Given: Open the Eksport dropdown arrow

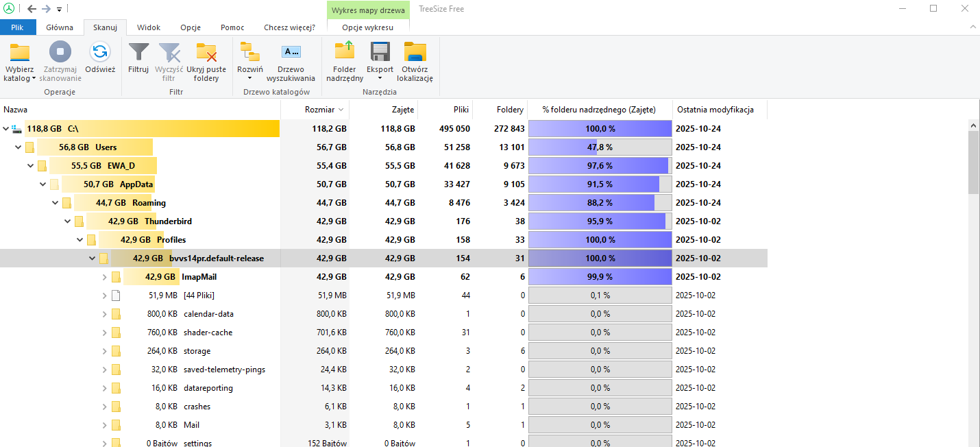Looking at the screenshot, I should (x=380, y=78).
